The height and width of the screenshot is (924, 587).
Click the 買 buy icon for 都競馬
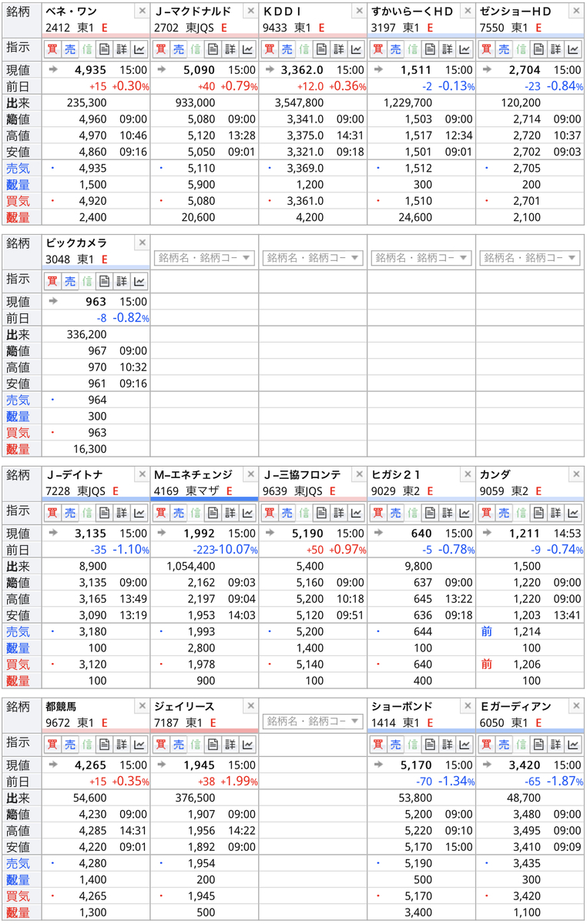[x=52, y=745]
